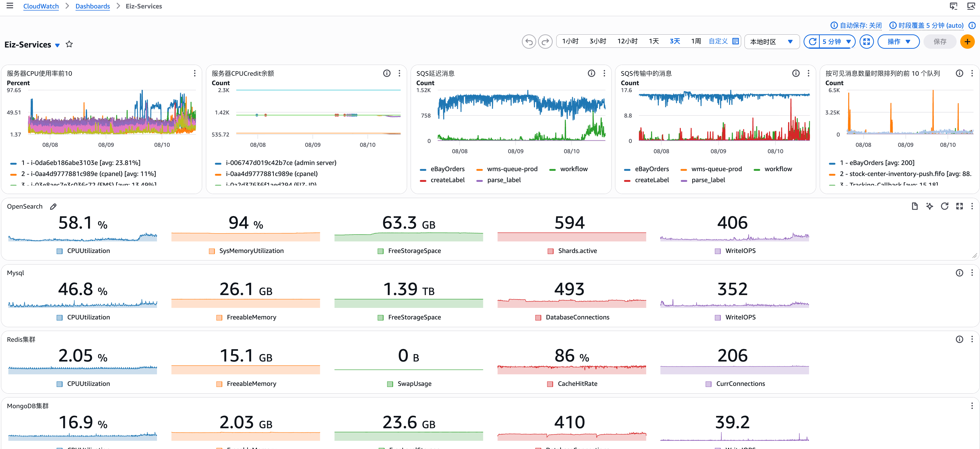The height and width of the screenshot is (449, 980).
Task: Maximize the OpenSearch widget
Action: click(959, 206)
